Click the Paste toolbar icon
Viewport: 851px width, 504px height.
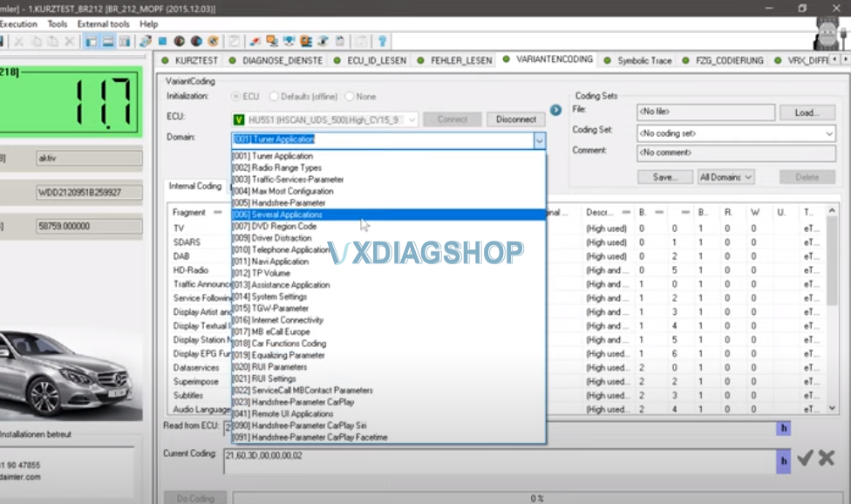(52, 41)
